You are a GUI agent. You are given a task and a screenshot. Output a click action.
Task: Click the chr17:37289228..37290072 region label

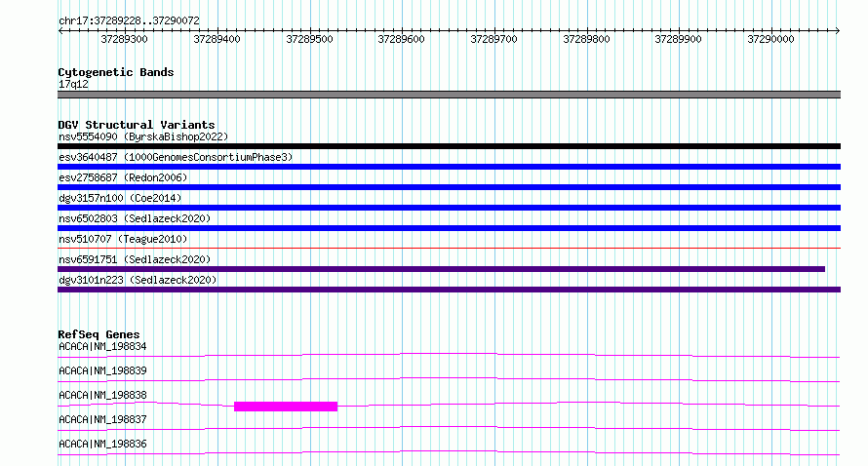(129, 20)
